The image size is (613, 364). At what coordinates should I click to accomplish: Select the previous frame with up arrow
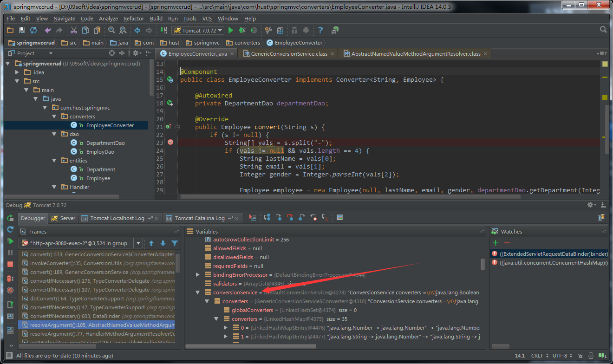click(151, 243)
